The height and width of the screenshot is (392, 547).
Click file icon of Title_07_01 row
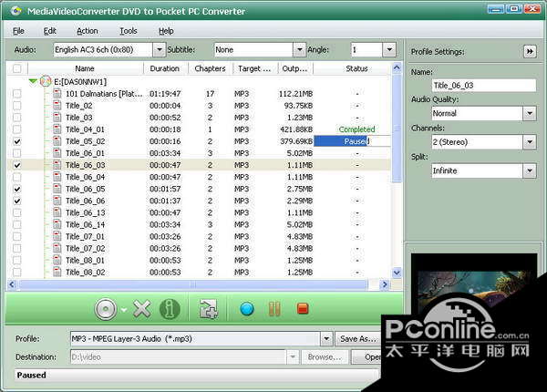pos(57,236)
